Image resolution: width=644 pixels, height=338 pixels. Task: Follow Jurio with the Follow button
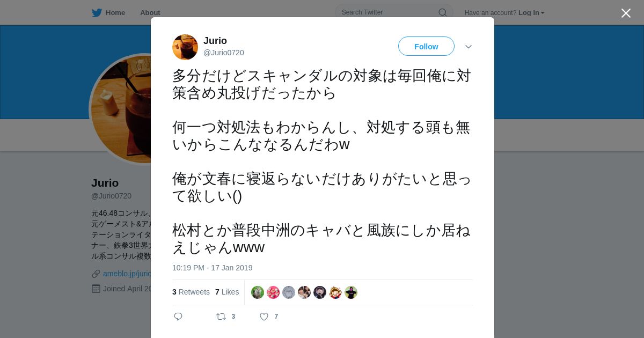pyautogui.click(x=426, y=47)
